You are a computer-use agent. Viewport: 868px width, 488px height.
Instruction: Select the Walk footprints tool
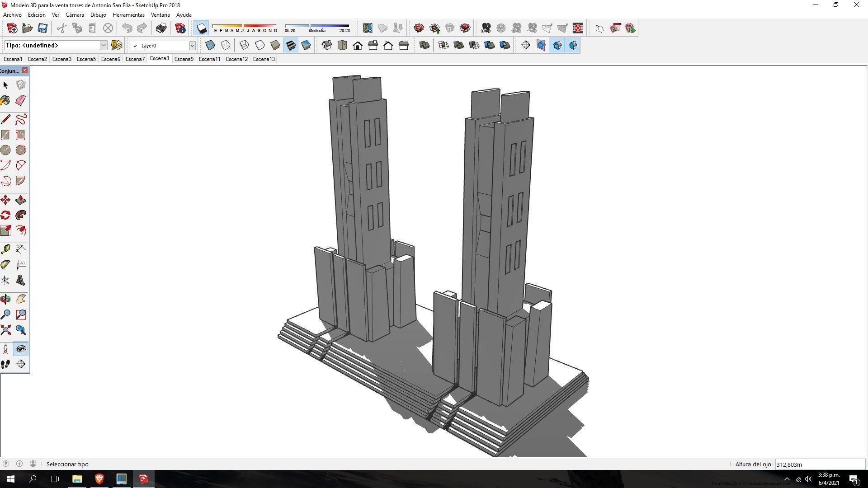(x=5, y=364)
